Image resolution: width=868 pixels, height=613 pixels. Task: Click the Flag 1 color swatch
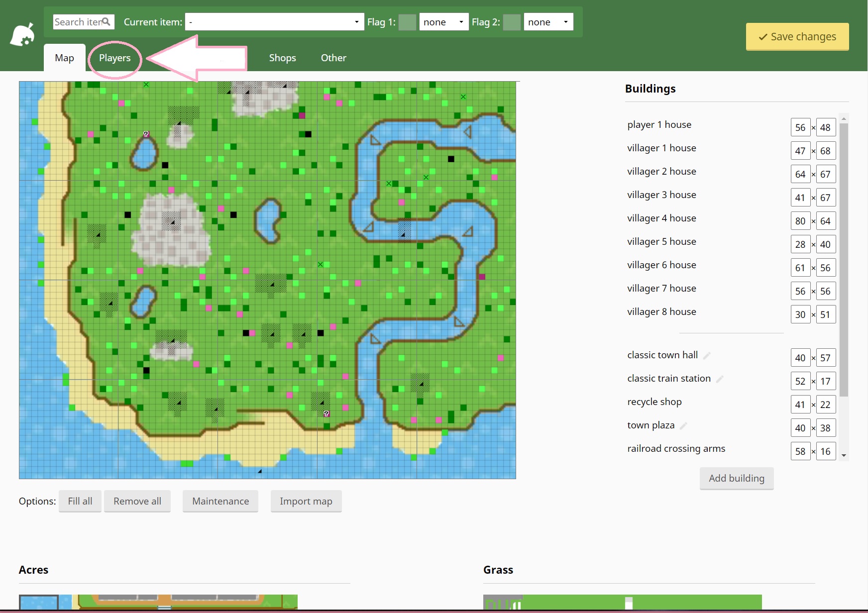407,22
